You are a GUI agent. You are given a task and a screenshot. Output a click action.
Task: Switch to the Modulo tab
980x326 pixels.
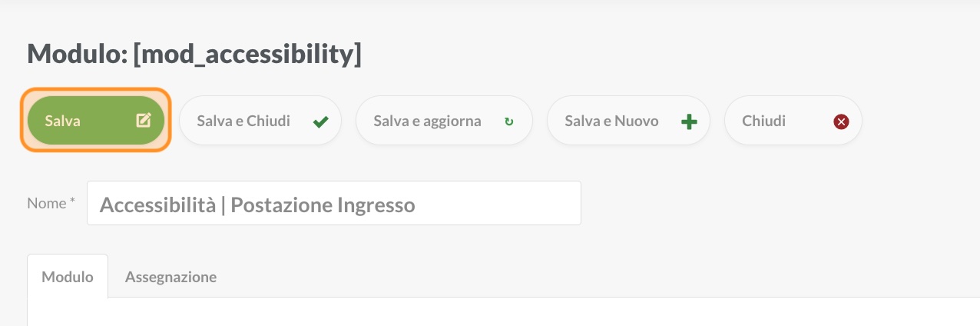coord(68,277)
